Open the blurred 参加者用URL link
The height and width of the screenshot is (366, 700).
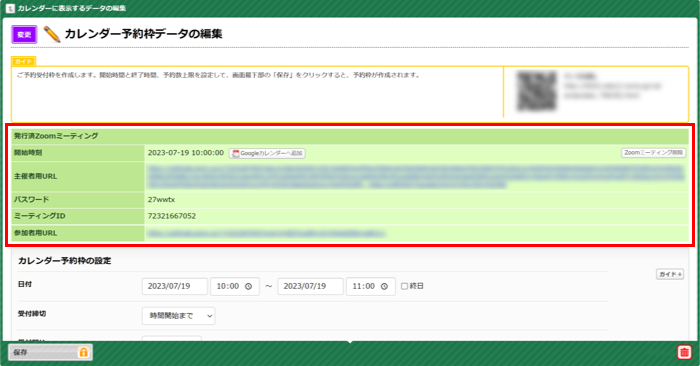[266, 233]
